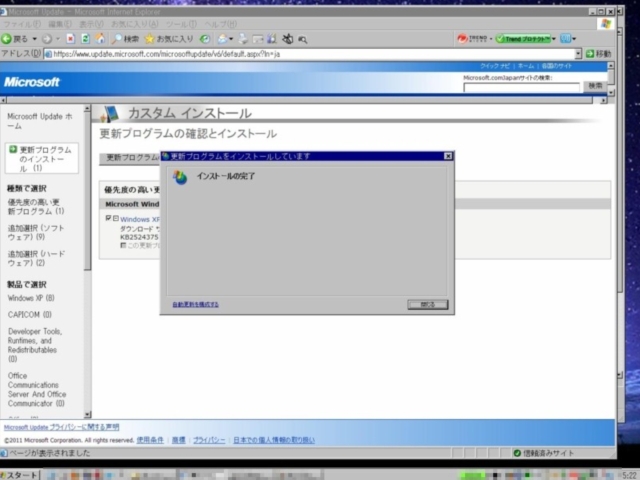The width and height of the screenshot is (640, 480).
Task: Click the blue Trend toolbar icon
Action: coord(565,39)
